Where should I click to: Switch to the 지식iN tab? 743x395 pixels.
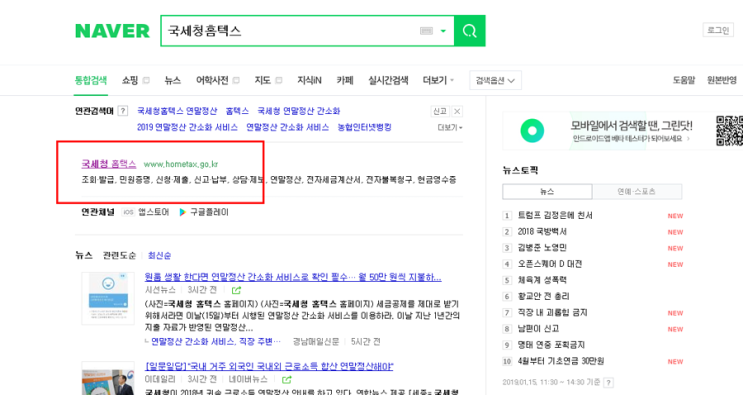pos(309,80)
